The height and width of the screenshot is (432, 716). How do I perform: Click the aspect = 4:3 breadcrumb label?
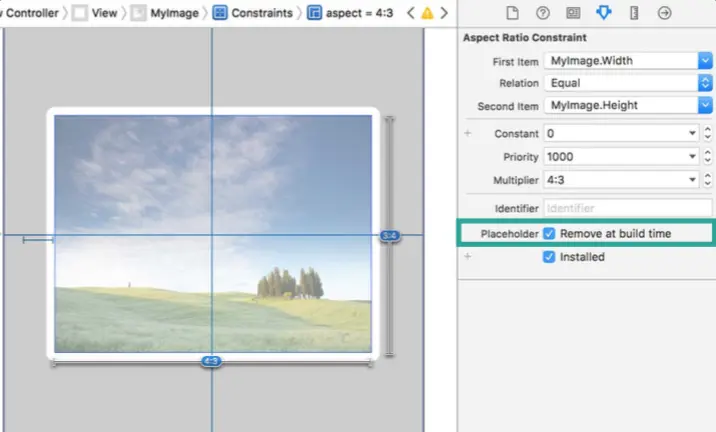point(359,13)
